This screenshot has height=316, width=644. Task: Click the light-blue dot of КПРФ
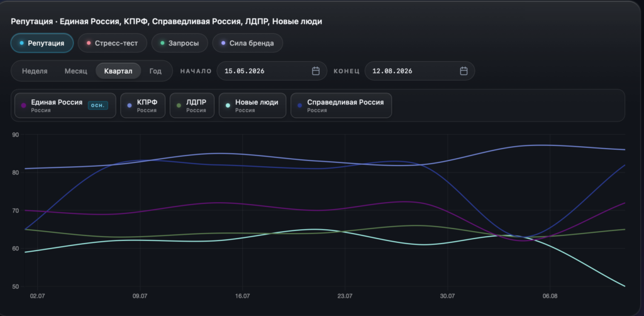130,106
